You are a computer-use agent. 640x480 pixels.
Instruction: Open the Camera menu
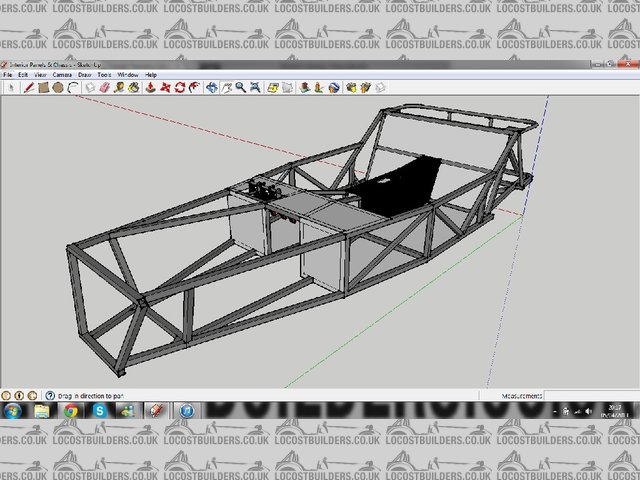pos(61,75)
